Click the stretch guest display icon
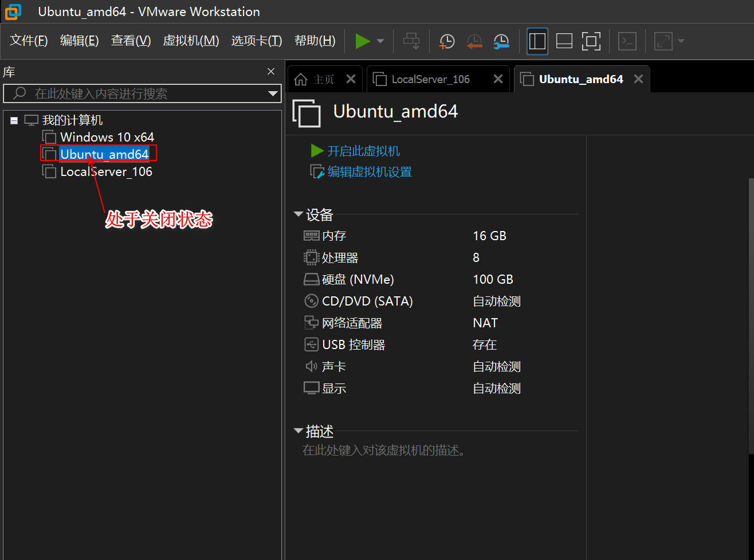Viewport: 754px width, 560px height. (x=663, y=41)
